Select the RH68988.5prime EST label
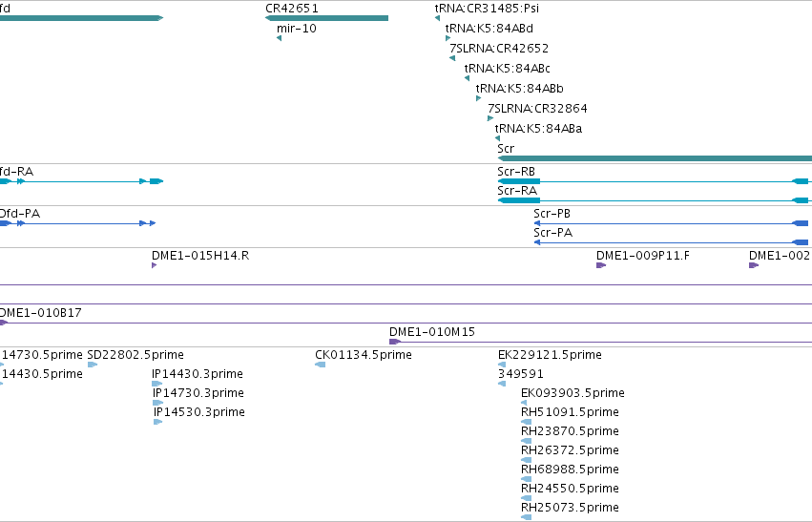The height and width of the screenshot is (522, 812). pos(571,470)
